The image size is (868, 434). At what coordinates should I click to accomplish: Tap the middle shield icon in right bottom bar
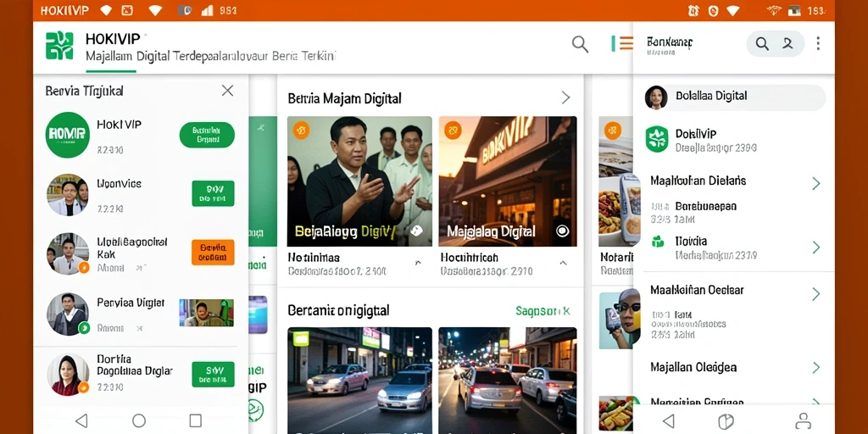click(x=726, y=420)
